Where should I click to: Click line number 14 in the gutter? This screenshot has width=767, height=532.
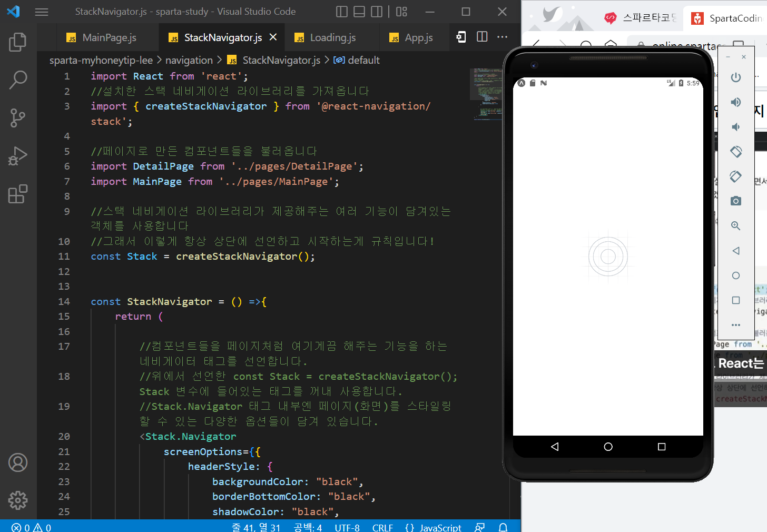coord(64,301)
